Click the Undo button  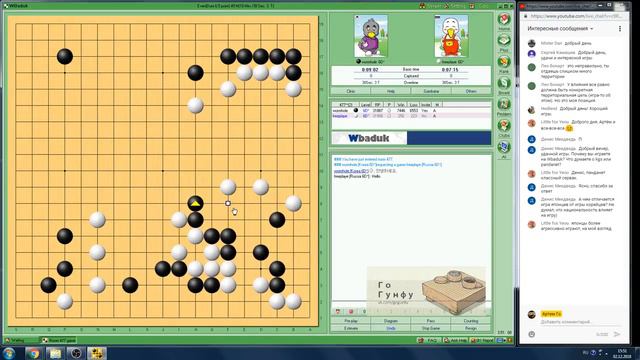[x=391, y=328]
